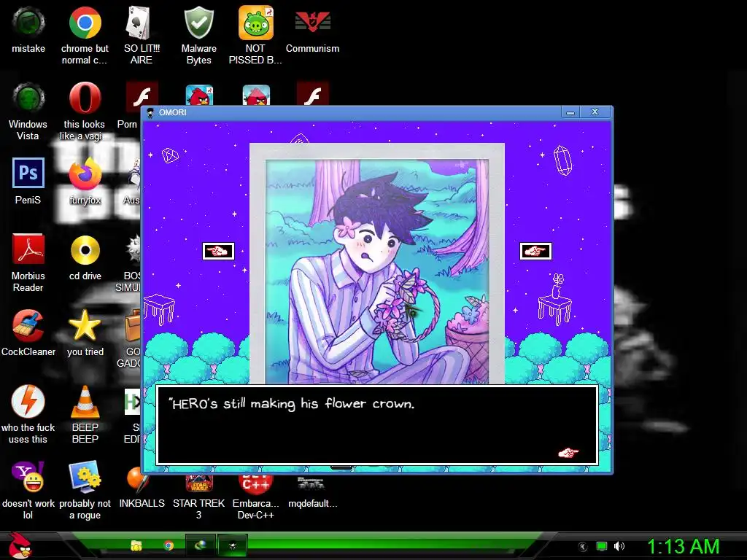
Task: Click the OMORI window title bar icon
Action: point(150,112)
